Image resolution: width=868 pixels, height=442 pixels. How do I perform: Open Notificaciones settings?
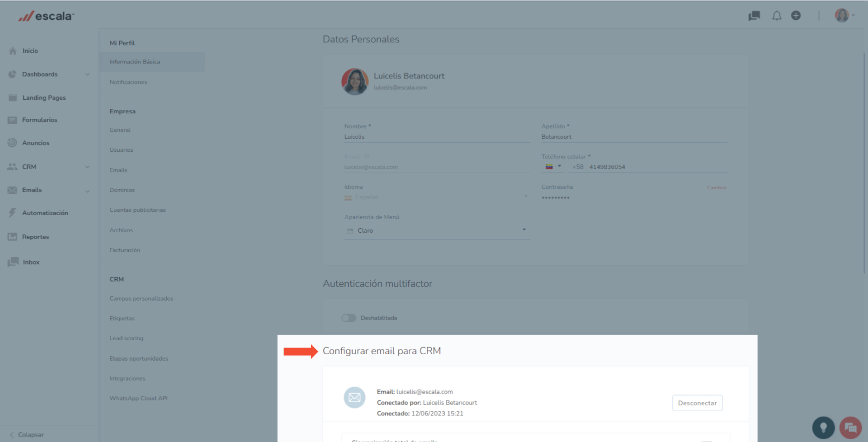[128, 82]
